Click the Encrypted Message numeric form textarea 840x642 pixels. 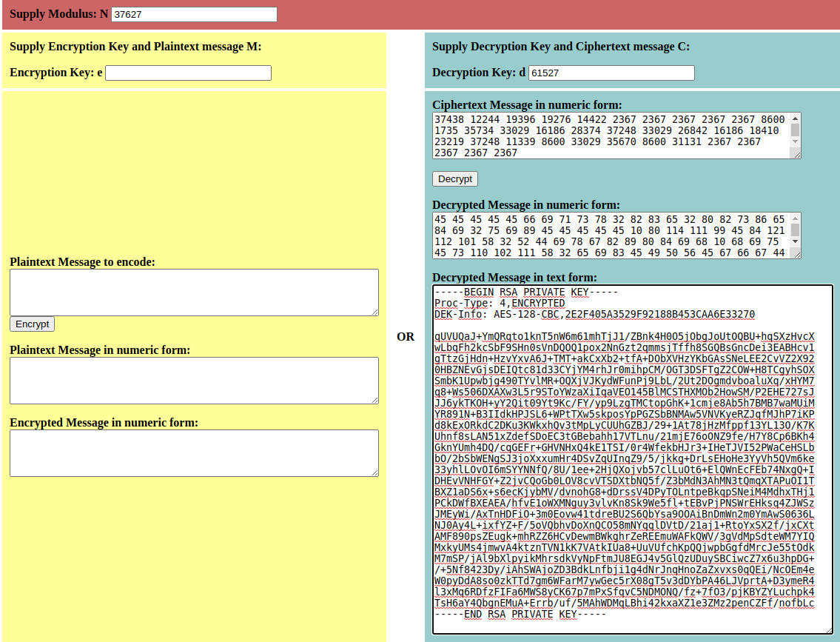pyautogui.click(x=194, y=453)
